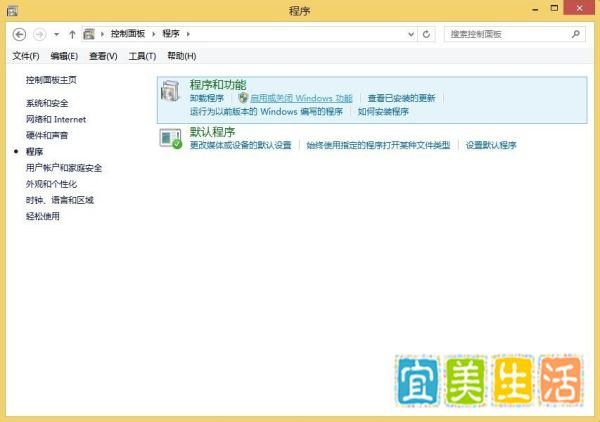This screenshot has width=600, height=422.
Task: Open the address bar history dropdown
Action: tap(411, 34)
